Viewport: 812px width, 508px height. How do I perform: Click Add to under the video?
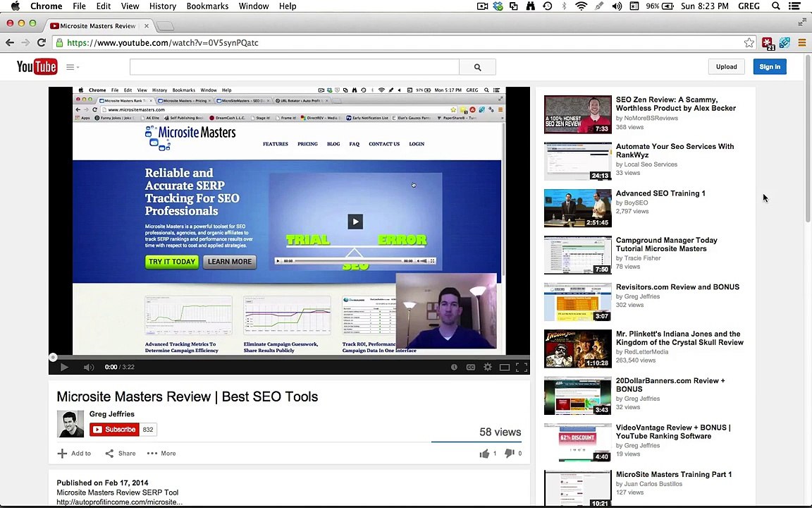click(x=74, y=453)
